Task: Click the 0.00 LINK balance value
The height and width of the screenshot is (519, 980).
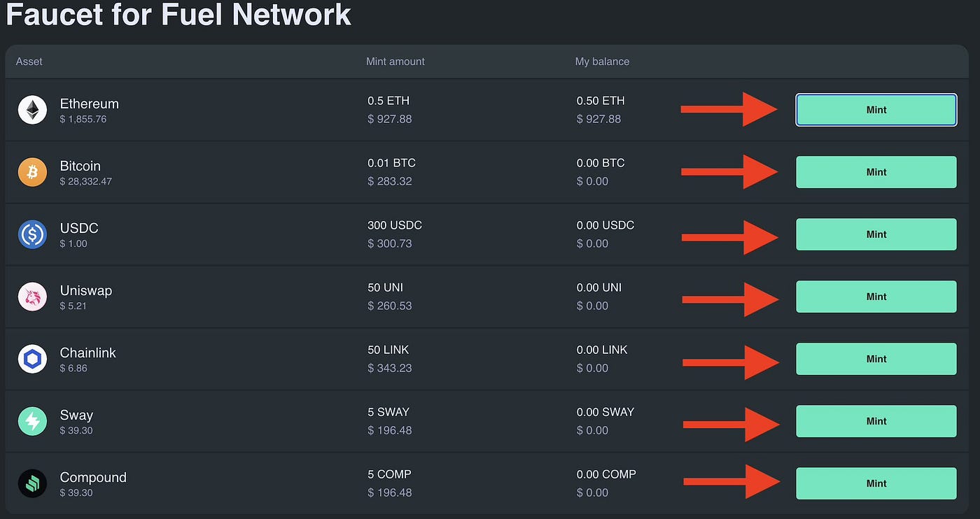Action: tap(602, 350)
